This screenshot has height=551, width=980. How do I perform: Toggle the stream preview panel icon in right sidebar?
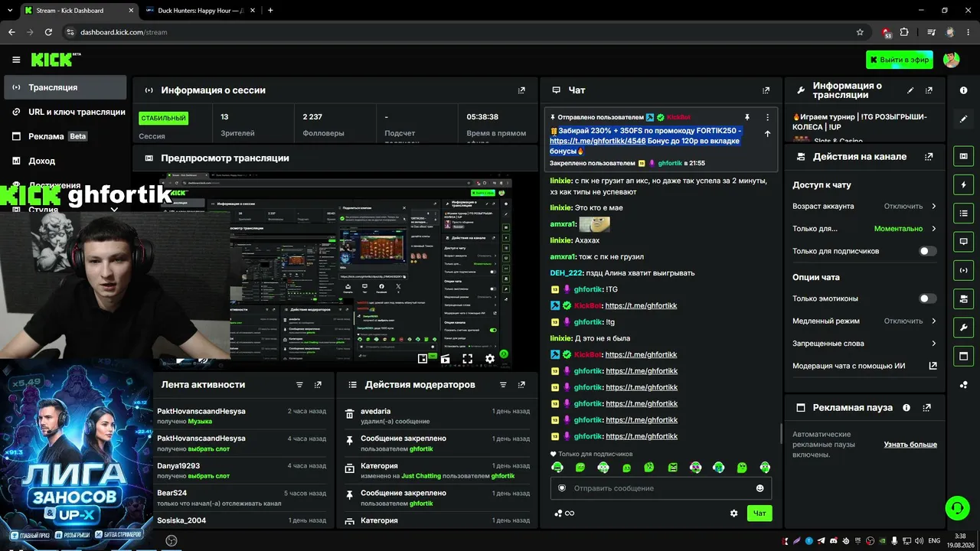coord(963,156)
